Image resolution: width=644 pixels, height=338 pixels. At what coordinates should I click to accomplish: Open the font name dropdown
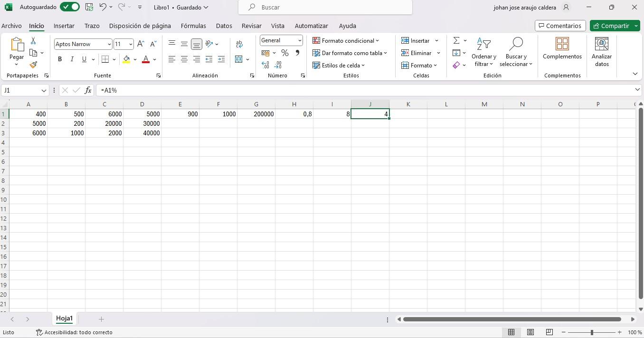pyautogui.click(x=109, y=44)
